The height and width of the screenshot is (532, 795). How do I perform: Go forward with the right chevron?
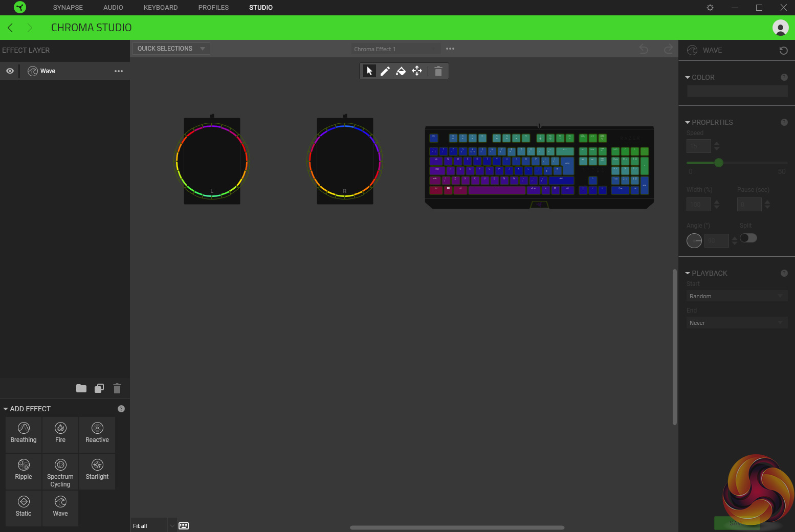tap(30, 28)
